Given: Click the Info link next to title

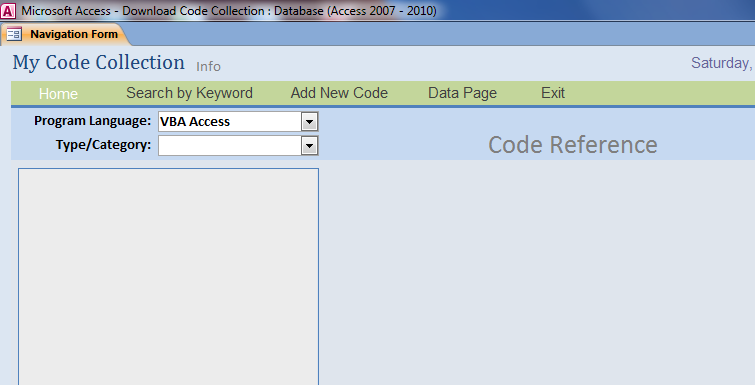Looking at the screenshot, I should tap(208, 66).
